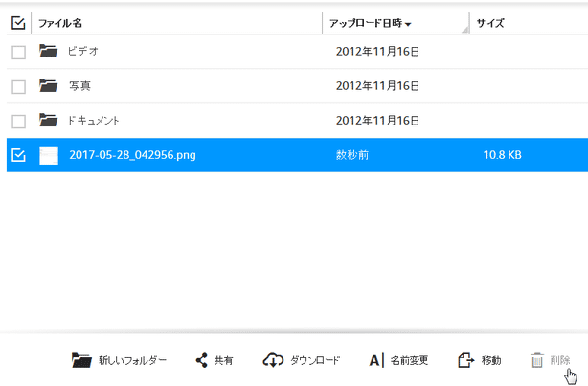
Task: Click the move file icon
Action: (465, 360)
